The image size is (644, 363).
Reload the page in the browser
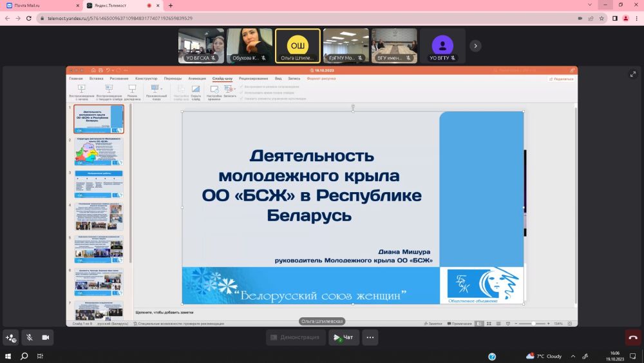(29, 18)
